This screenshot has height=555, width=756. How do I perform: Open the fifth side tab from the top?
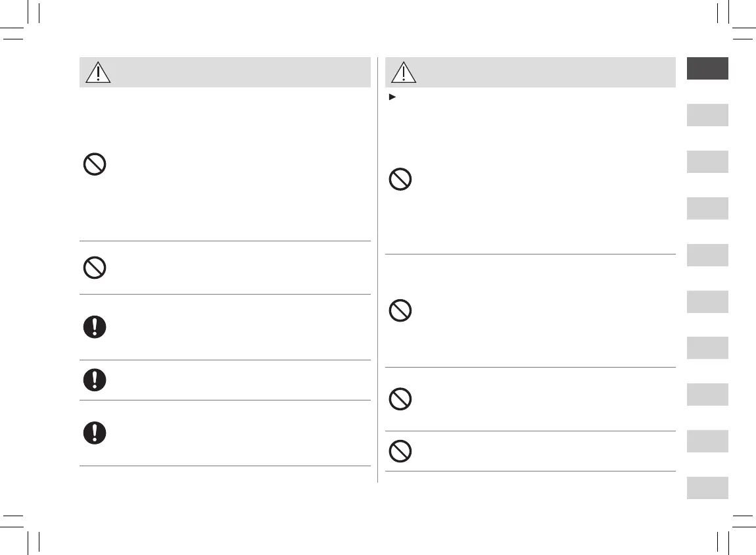click(708, 254)
